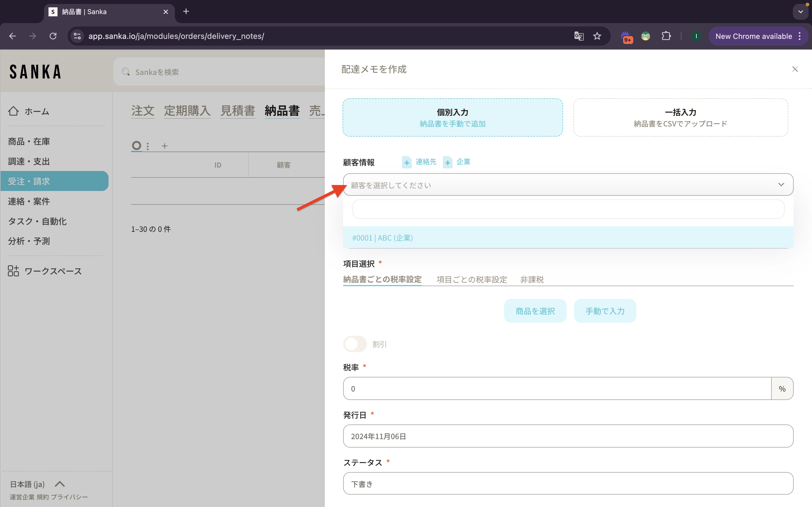The width and height of the screenshot is (812, 507).
Task: Select the individual input (個別入力) option
Action: [x=452, y=117]
